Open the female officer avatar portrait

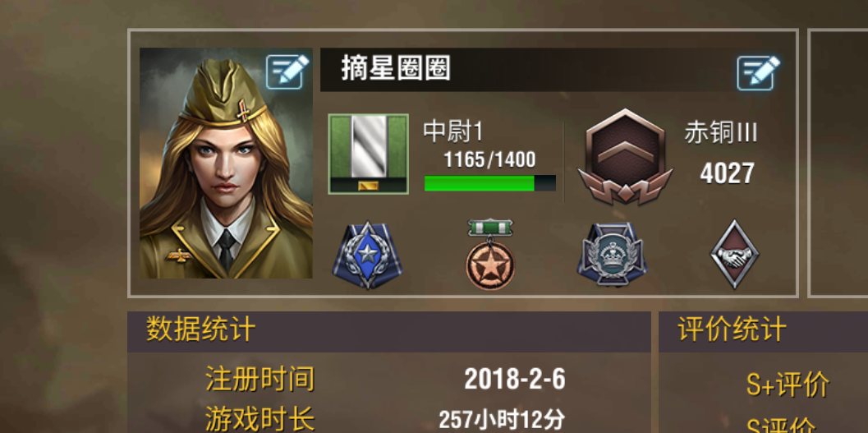pyautogui.click(x=226, y=163)
